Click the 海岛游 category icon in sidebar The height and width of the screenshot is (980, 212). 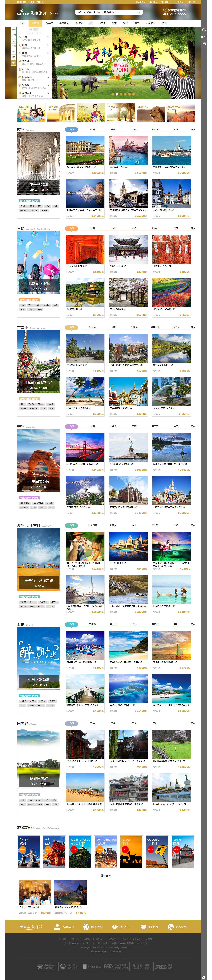[x=20, y=85]
